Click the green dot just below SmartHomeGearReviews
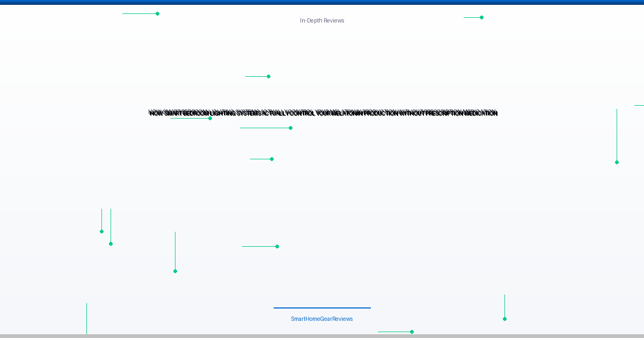 pos(412,332)
